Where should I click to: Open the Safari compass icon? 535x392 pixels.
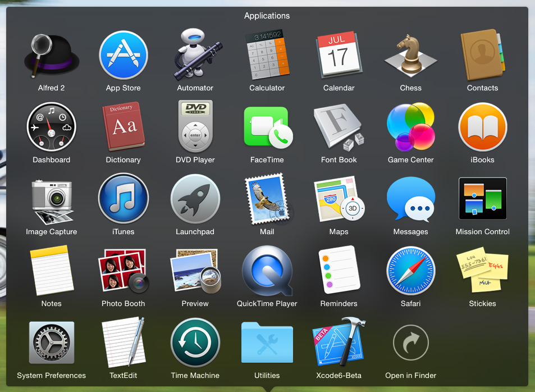pos(411,271)
